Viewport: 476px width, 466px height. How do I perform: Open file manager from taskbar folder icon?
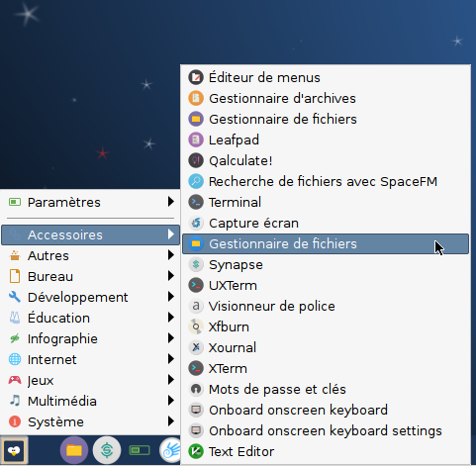(x=74, y=450)
